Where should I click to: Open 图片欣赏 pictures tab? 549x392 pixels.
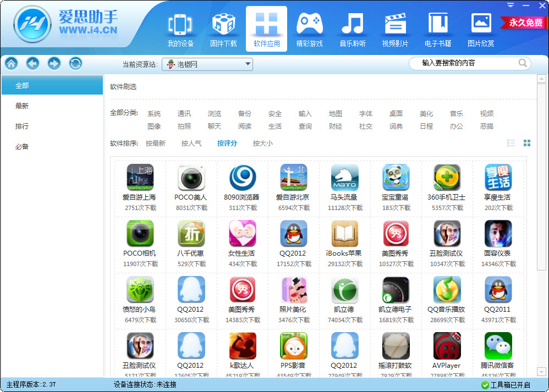(481, 30)
